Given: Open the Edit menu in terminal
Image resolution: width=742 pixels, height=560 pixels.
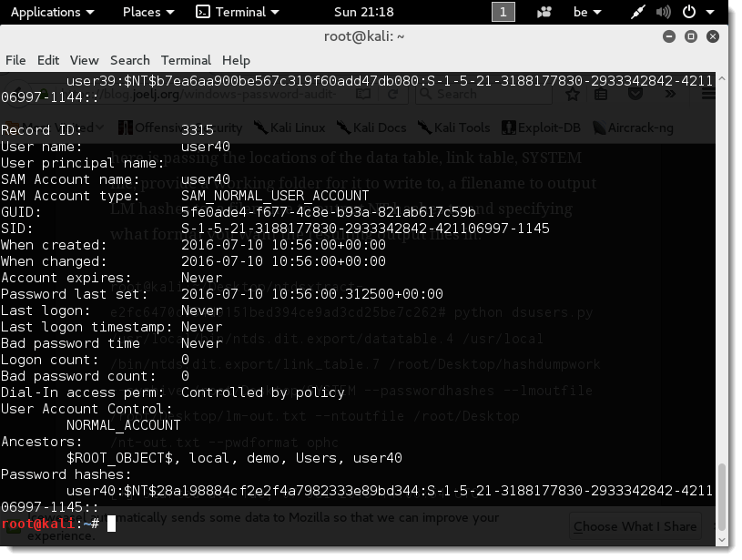Looking at the screenshot, I should pos(48,60).
